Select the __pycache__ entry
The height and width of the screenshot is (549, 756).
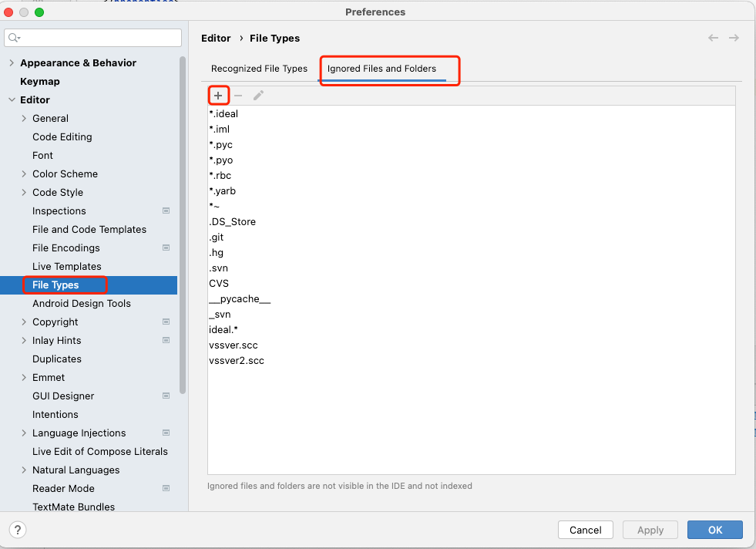click(x=240, y=299)
